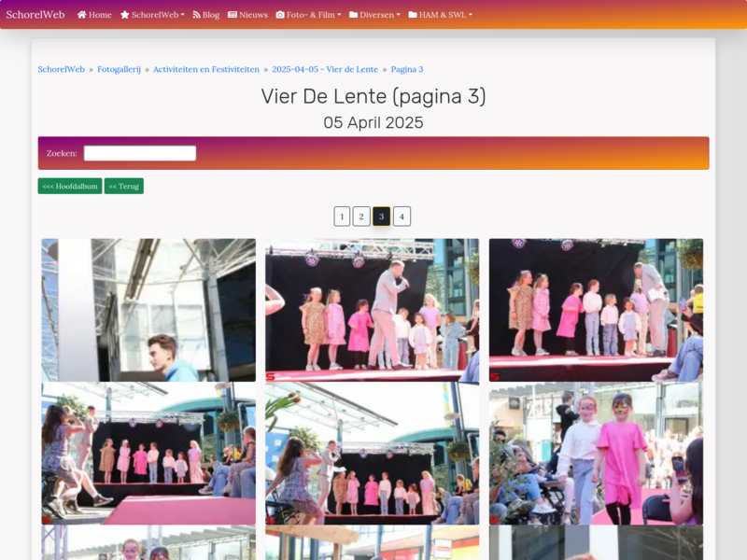Click the folder icon beside HAM & SWL
This screenshot has height=560, width=747.
coord(413,15)
